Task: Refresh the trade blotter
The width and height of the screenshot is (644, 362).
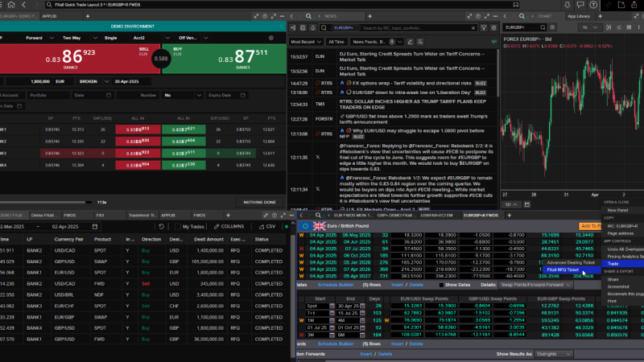Action: click(x=162, y=227)
